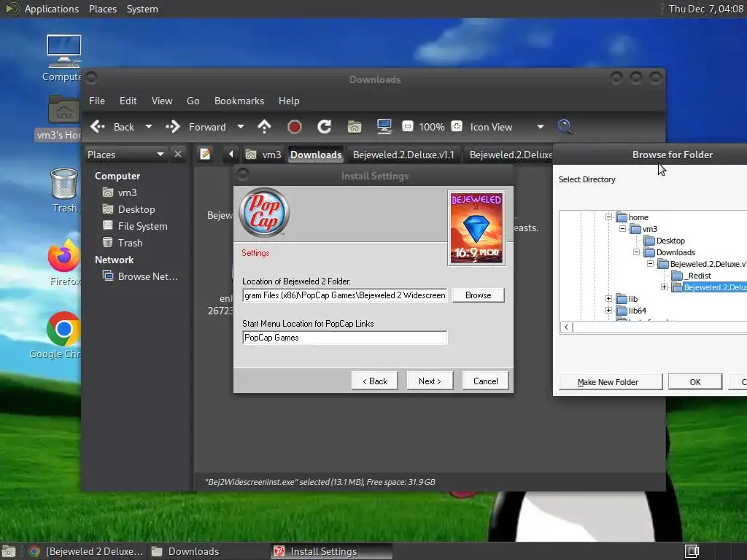Expand the lib64 folder node
The image size is (747, 560).
pyautogui.click(x=608, y=311)
